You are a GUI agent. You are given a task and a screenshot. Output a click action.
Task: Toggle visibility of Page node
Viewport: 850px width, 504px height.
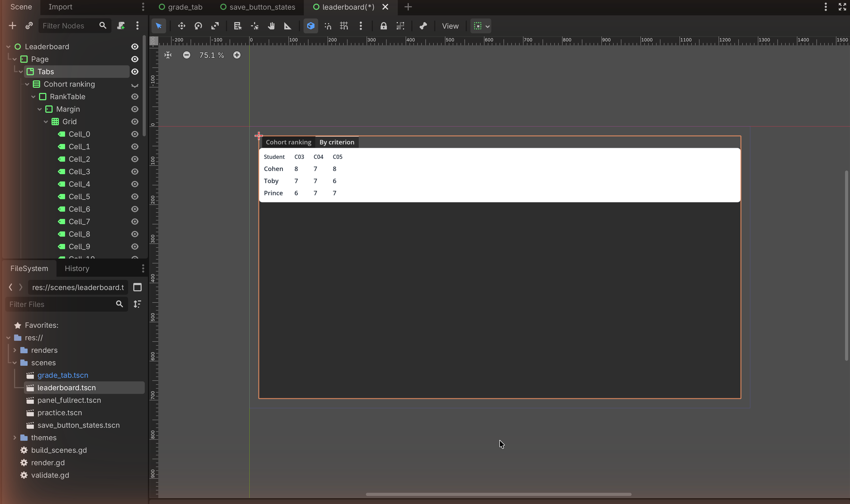pos(135,59)
